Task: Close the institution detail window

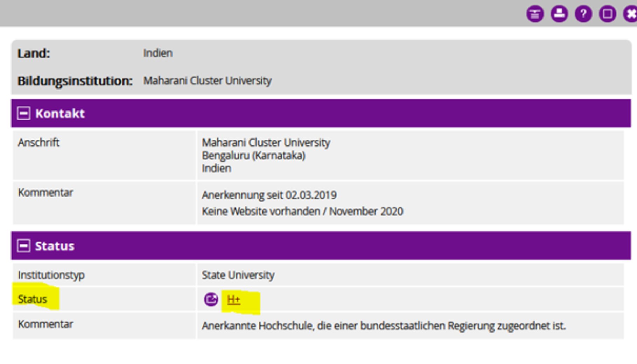Action: tap(631, 14)
